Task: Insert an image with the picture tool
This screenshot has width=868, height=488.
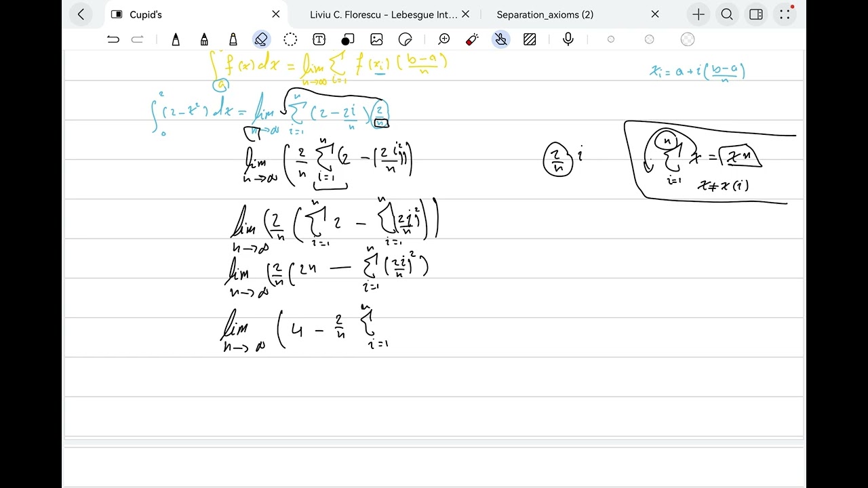Action: (376, 39)
